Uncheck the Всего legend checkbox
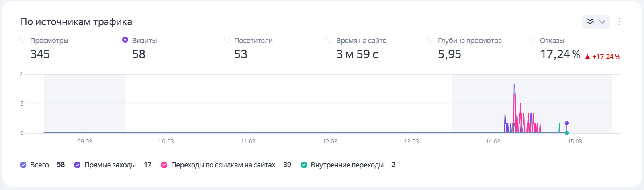The width and height of the screenshot is (644, 190). coord(23,165)
